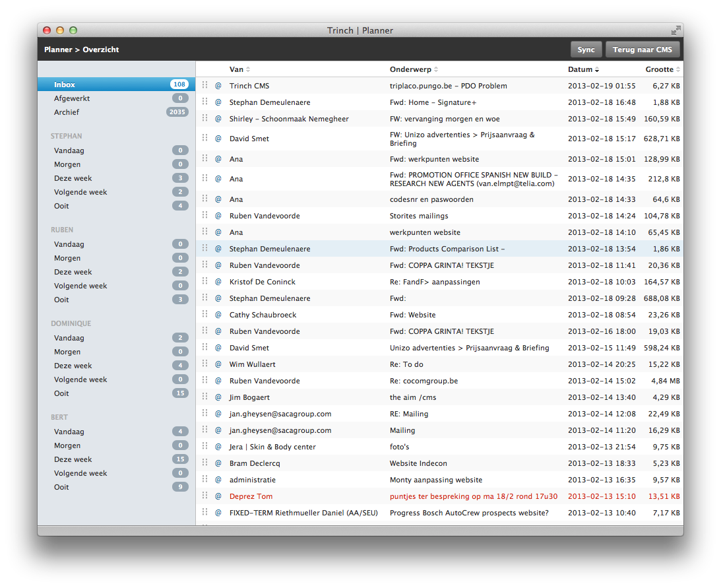
Task: Select Vandaag under STEPHAN
Action: [117, 150]
